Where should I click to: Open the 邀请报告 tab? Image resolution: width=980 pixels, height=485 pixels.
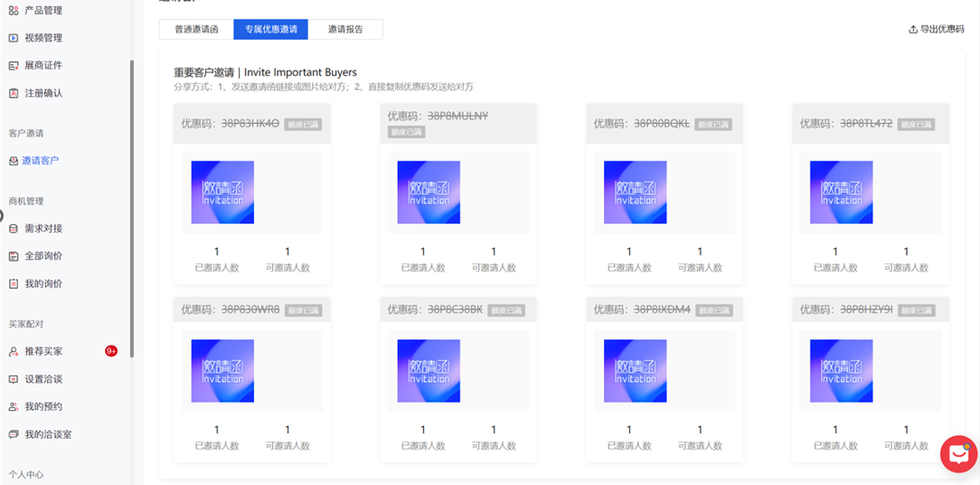(x=345, y=29)
